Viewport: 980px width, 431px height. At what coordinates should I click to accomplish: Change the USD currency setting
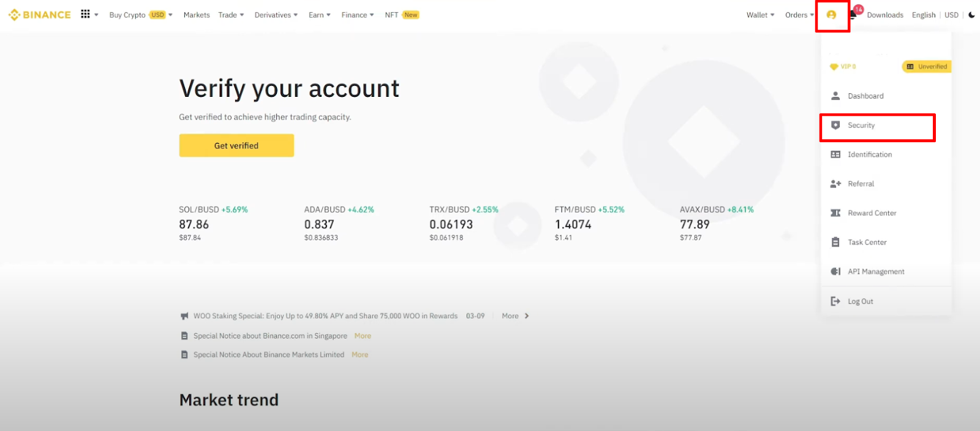coord(951,15)
